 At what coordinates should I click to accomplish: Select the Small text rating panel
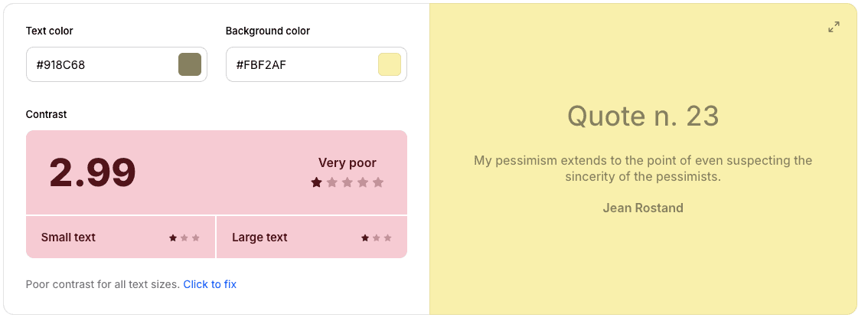pyautogui.click(x=120, y=237)
